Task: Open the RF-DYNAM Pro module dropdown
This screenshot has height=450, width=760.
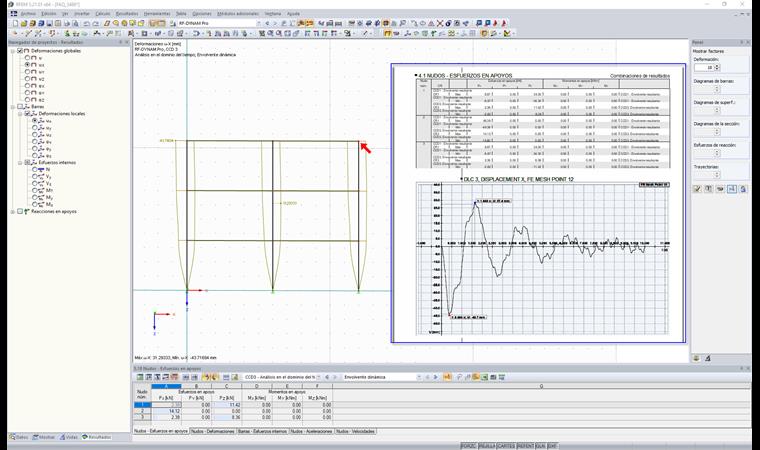Action: click(x=258, y=23)
